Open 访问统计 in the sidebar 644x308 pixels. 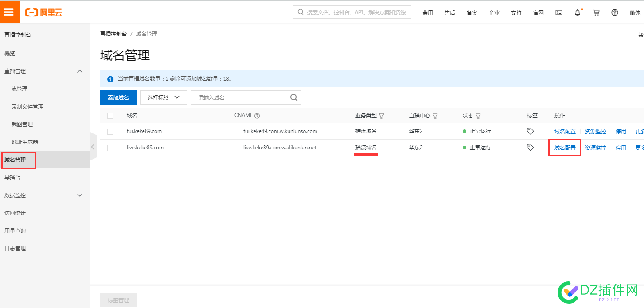coord(15,213)
